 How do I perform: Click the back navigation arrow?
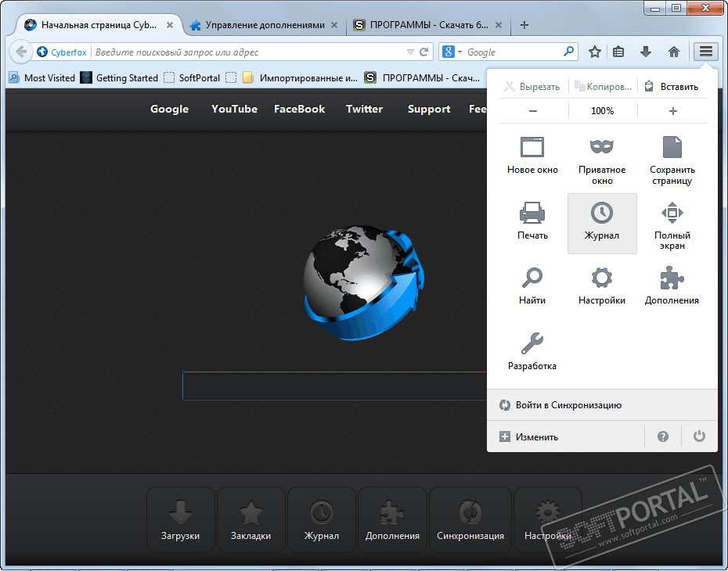[21, 52]
